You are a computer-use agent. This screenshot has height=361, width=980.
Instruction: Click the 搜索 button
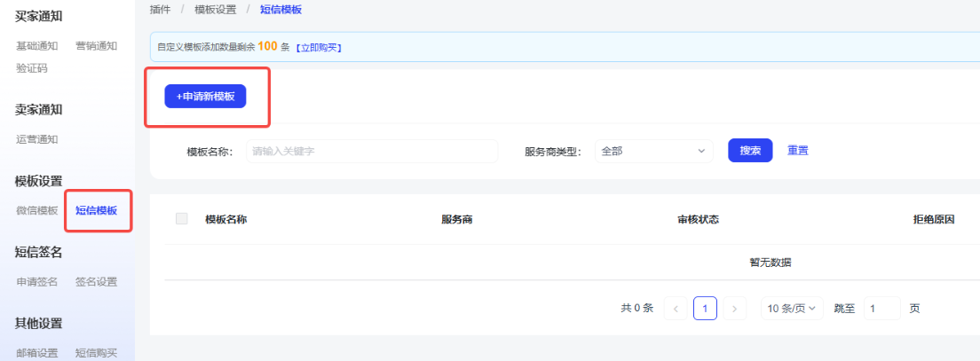pyautogui.click(x=750, y=151)
